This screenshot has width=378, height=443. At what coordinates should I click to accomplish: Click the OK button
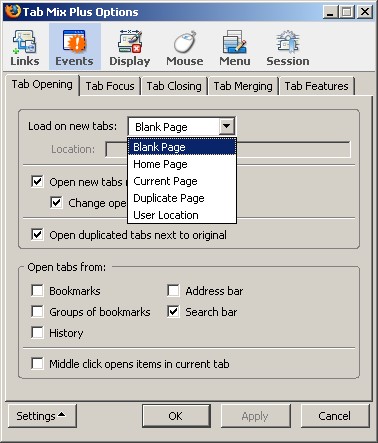click(176, 416)
